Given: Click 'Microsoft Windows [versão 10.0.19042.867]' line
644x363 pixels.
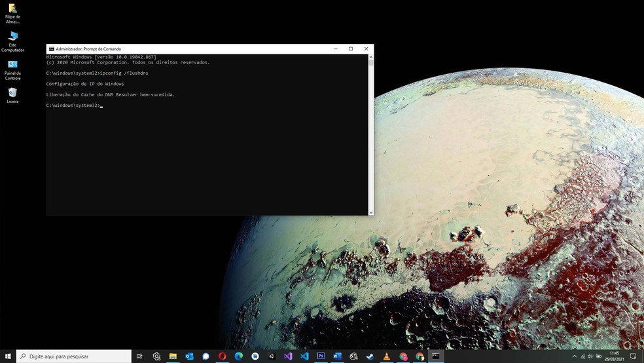Looking at the screenshot, I should (x=101, y=57).
